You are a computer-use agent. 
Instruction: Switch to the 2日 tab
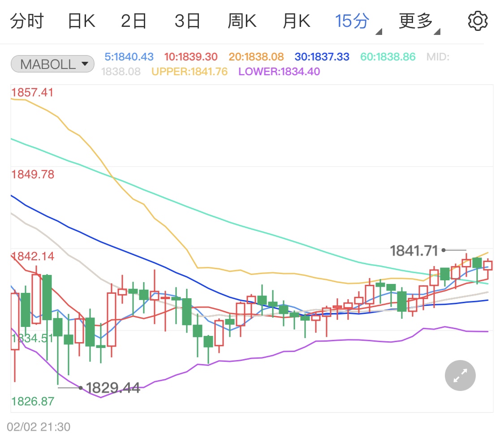pyautogui.click(x=134, y=21)
